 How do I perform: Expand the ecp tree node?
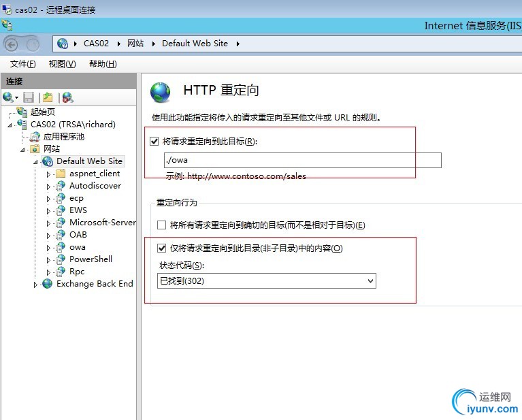pos(48,199)
